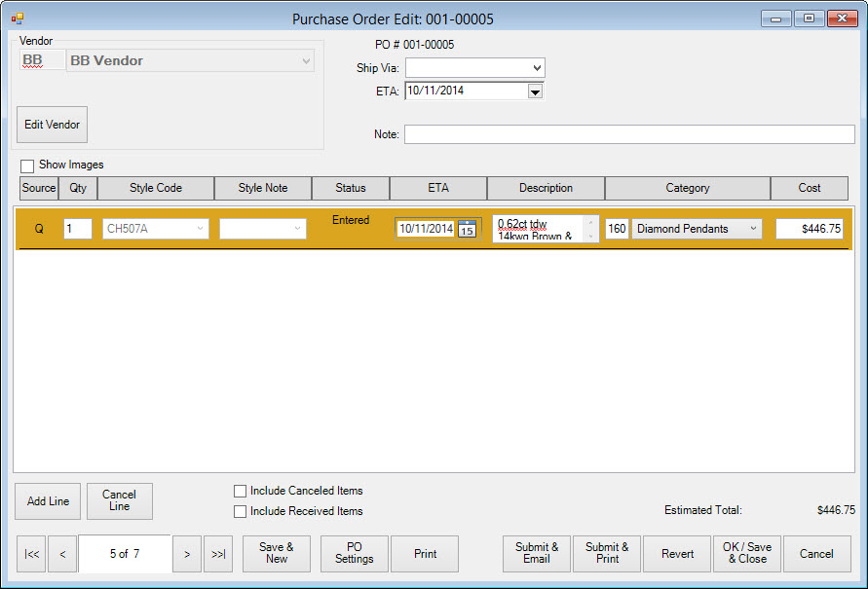Image resolution: width=868 pixels, height=589 pixels.
Task: Jump to last purchase order record
Action: [218, 554]
